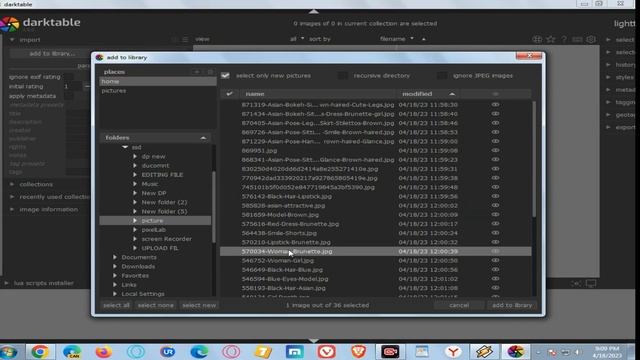640x360 pixels.
Task: Collapse the folders section arrow
Action: [x=203, y=138]
